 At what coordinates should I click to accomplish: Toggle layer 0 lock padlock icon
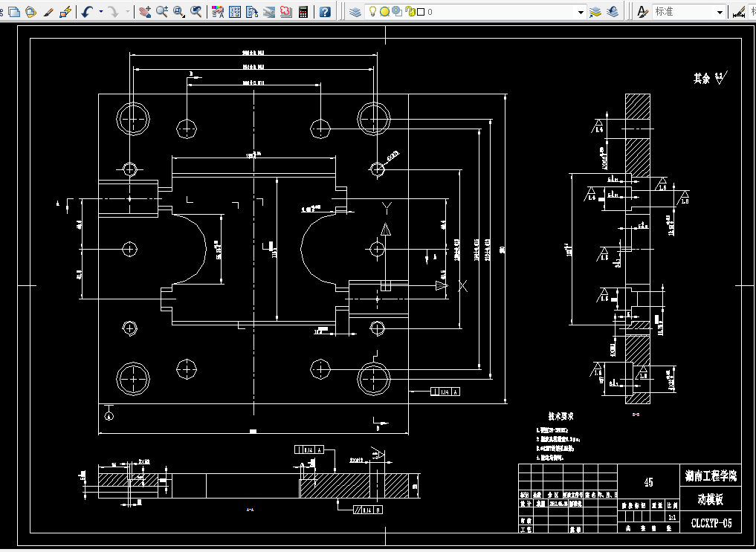[410, 12]
